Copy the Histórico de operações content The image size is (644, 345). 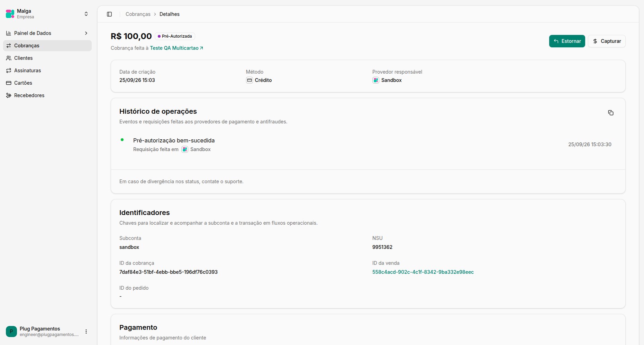pyautogui.click(x=611, y=113)
